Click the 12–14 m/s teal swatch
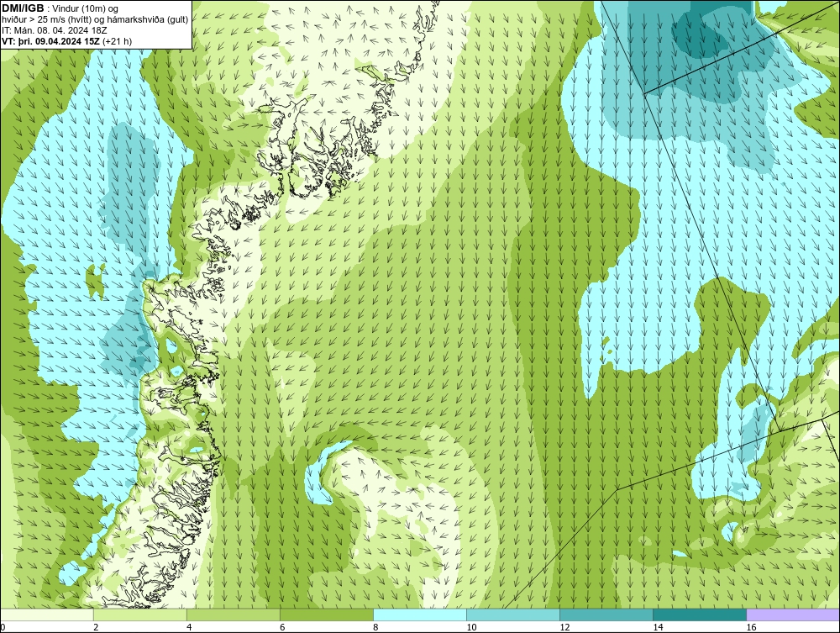This screenshot has height=633, width=840. (606, 615)
